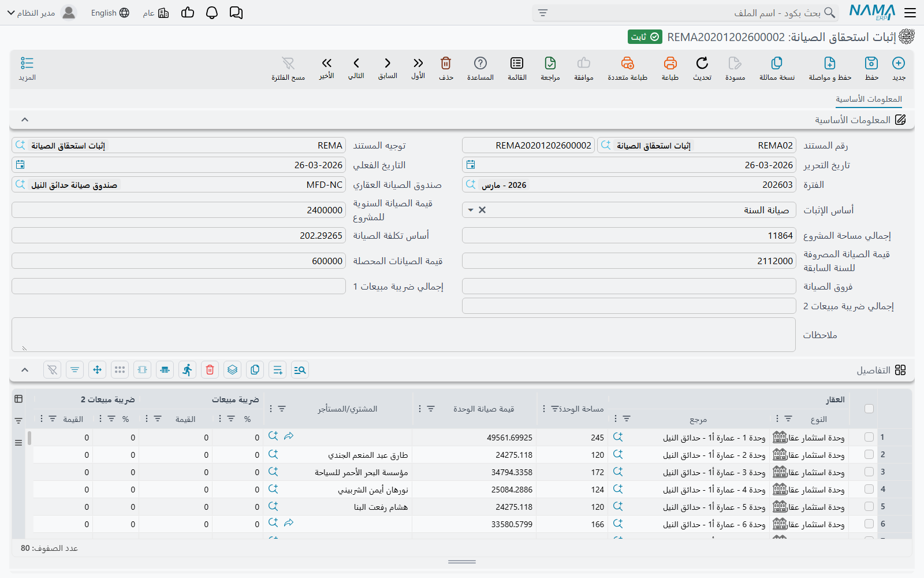
Task: Open the Recognition Basis (أساس الإثبات) dropdown arrow
Action: (x=471, y=210)
